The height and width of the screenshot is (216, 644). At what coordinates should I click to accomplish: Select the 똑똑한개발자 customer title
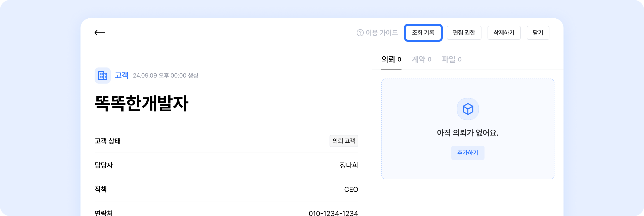coord(141,103)
